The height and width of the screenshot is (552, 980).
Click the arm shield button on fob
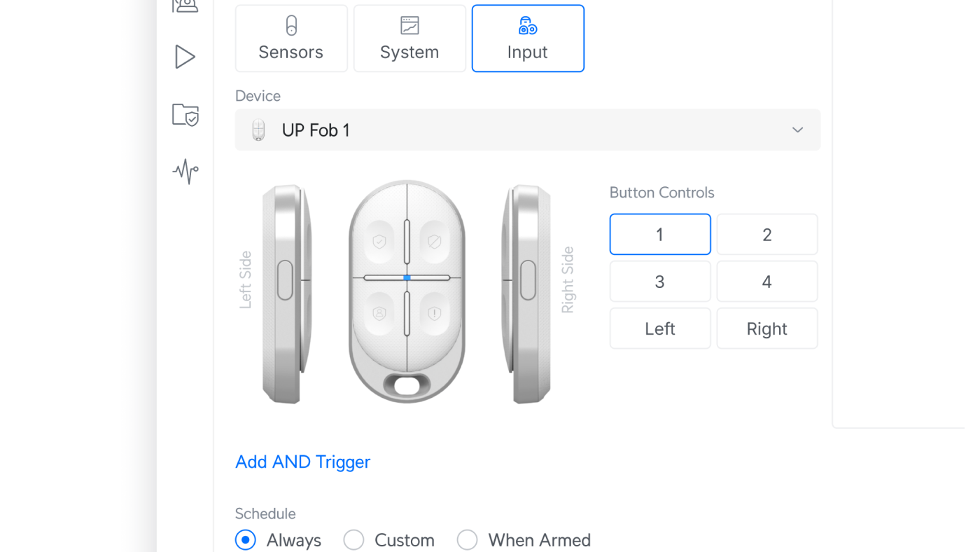point(379,242)
